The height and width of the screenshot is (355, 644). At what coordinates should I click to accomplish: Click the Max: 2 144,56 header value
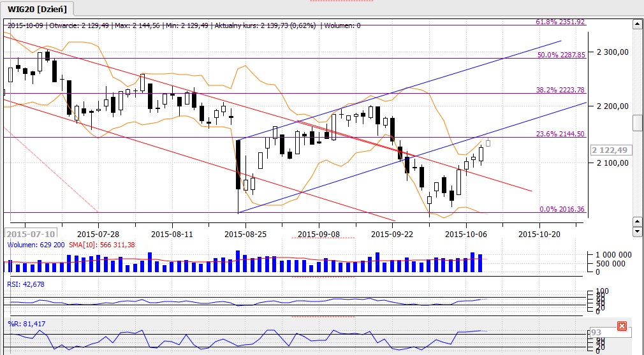point(137,26)
